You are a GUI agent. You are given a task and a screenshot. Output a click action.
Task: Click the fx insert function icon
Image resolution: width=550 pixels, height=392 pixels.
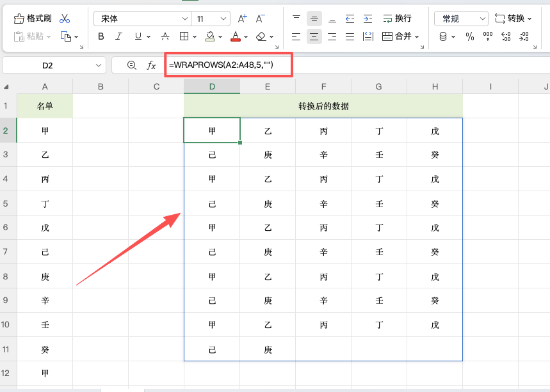click(x=151, y=65)
